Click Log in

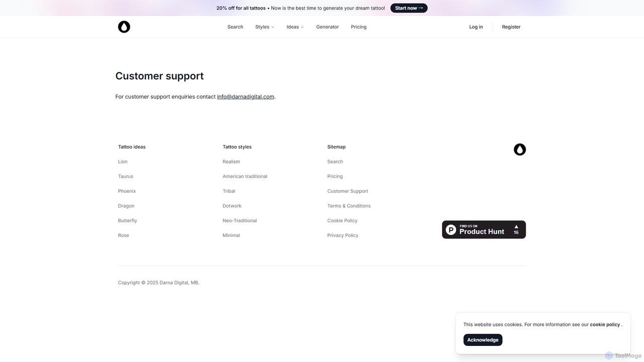476,27
